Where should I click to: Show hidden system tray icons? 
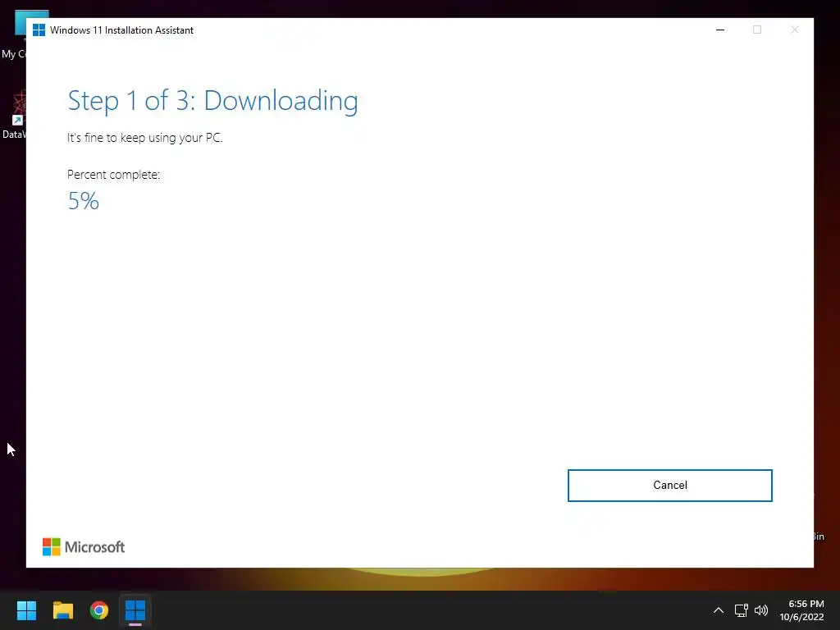(x=719, y=610)
